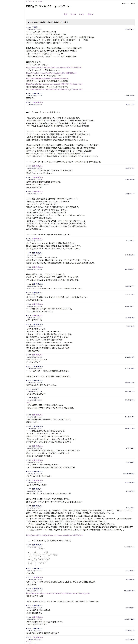Select ID:EAPpwid60 of post 0013
Image resolution: width=138 pixels, height=644 pixels.
click(x=130, y=318)
